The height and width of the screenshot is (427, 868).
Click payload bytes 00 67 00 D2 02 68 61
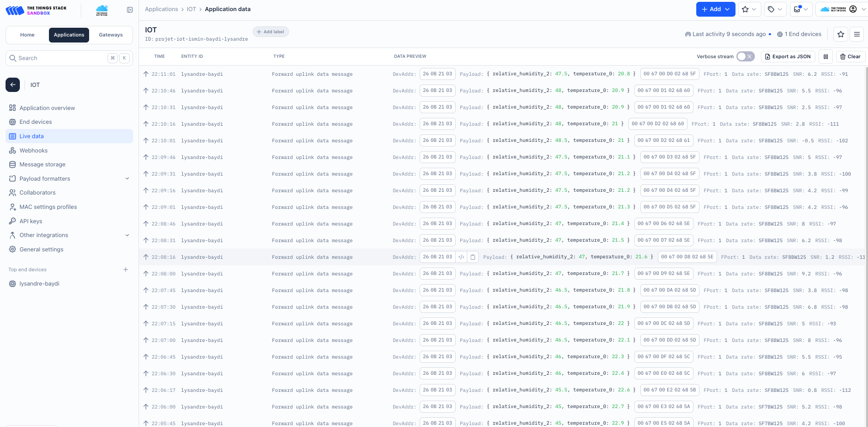[663, 140]
